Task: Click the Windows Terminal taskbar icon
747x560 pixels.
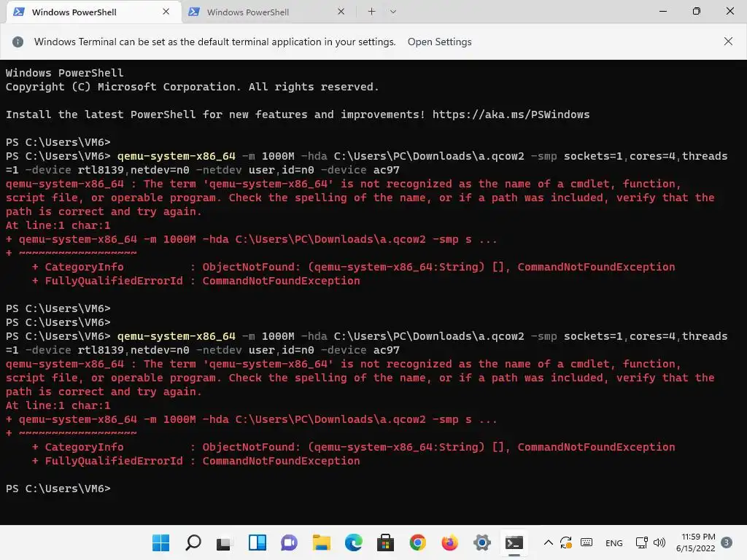Action: point(514,542)
